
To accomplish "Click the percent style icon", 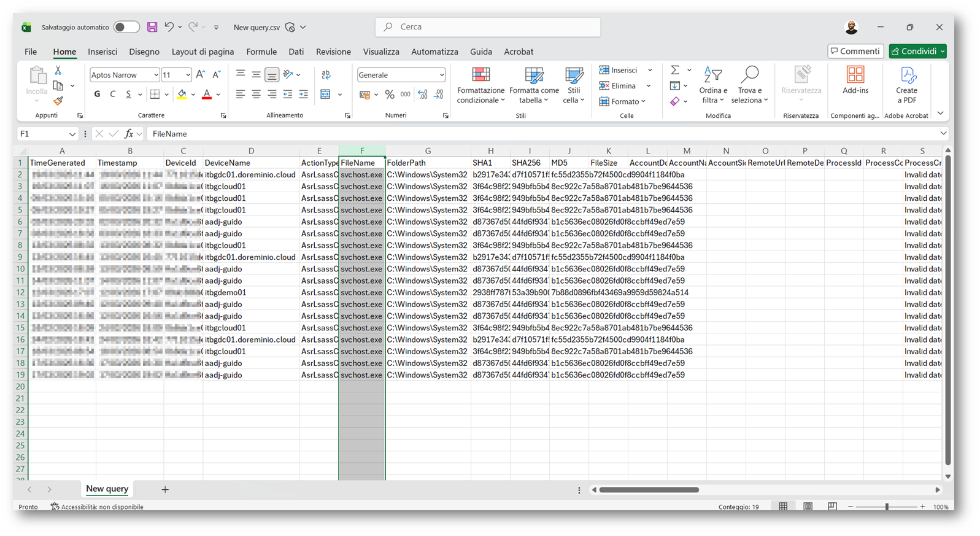I will tap(389, 95).
